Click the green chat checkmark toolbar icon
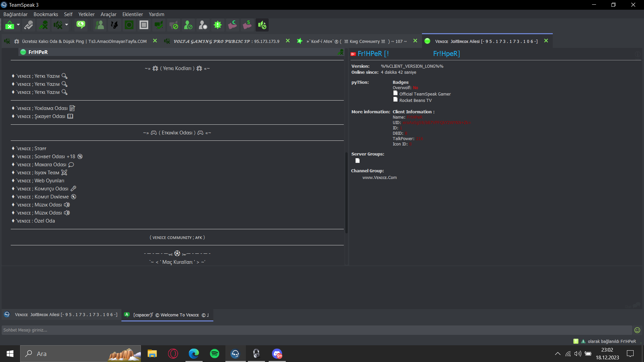644x362 pixels. click(x=159, y=25)
